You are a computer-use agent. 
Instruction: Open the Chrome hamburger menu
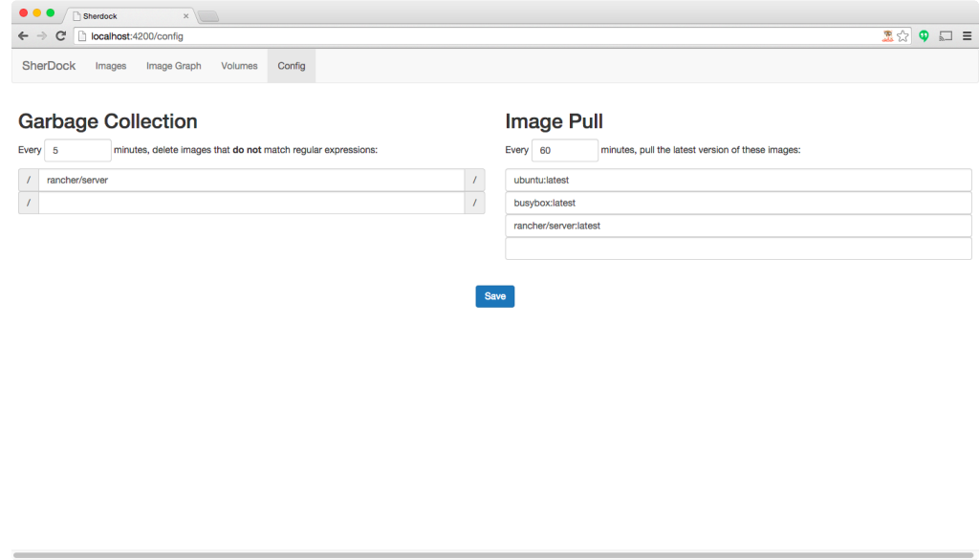pos(967,36)
